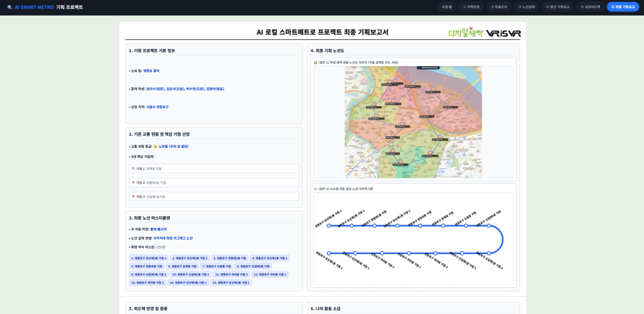Select the highlighted ⑥ 최종 기획보고 tab

623,7
